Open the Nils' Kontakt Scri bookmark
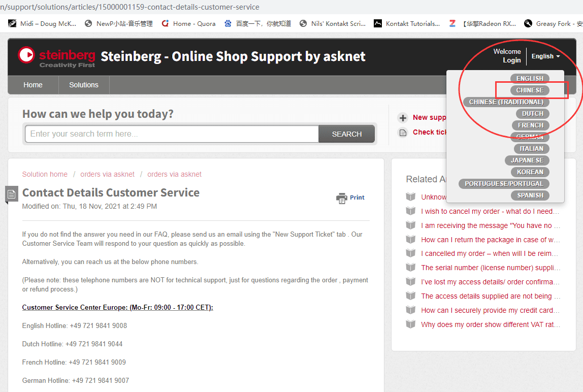The image size is (583, 392). (333, 23)
